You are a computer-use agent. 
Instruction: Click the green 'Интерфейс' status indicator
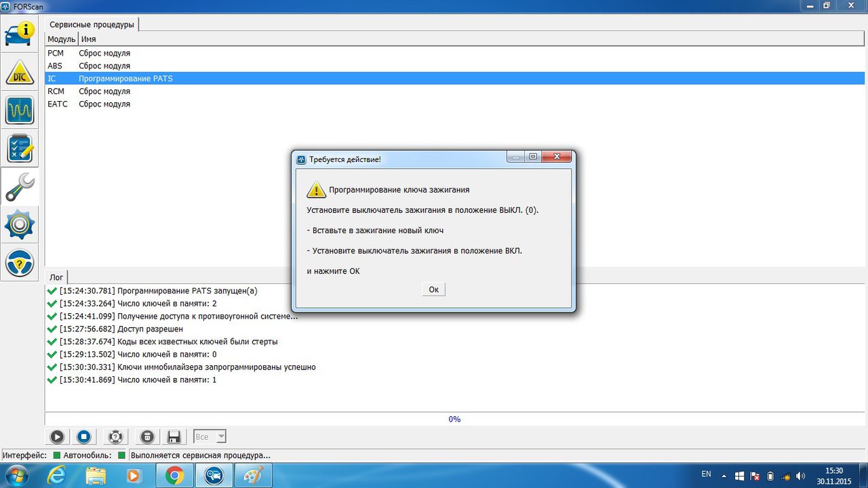57,455
